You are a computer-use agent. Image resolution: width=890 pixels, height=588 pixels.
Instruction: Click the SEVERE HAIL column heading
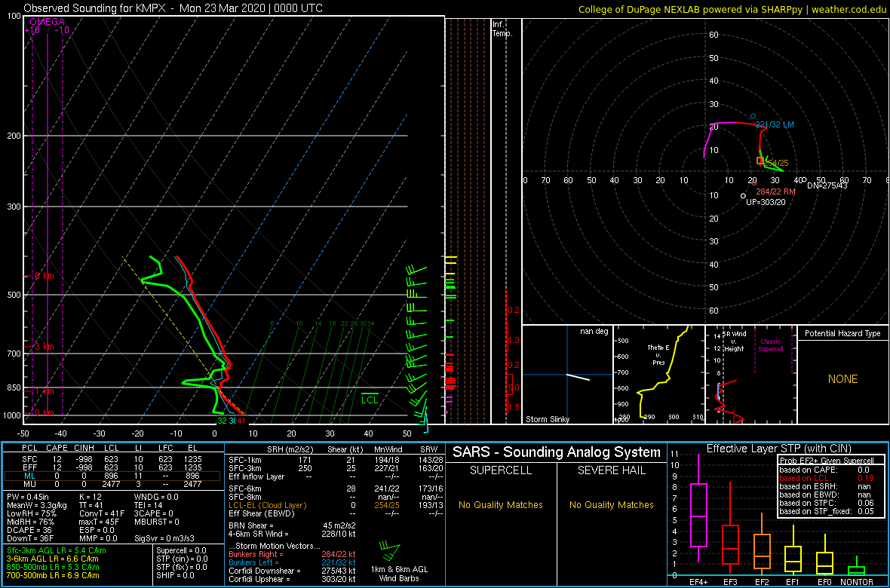click(612, 472)
